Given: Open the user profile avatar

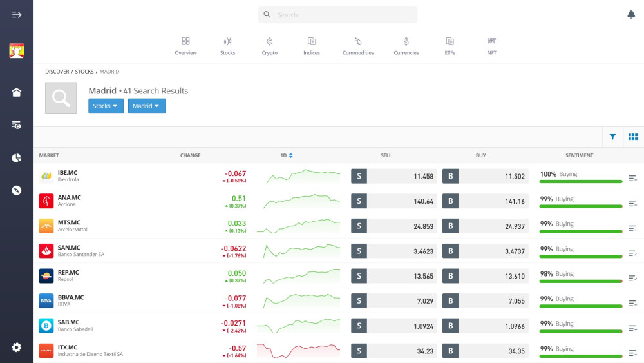Looking at the screenshot, I should (x=17, y=51).
